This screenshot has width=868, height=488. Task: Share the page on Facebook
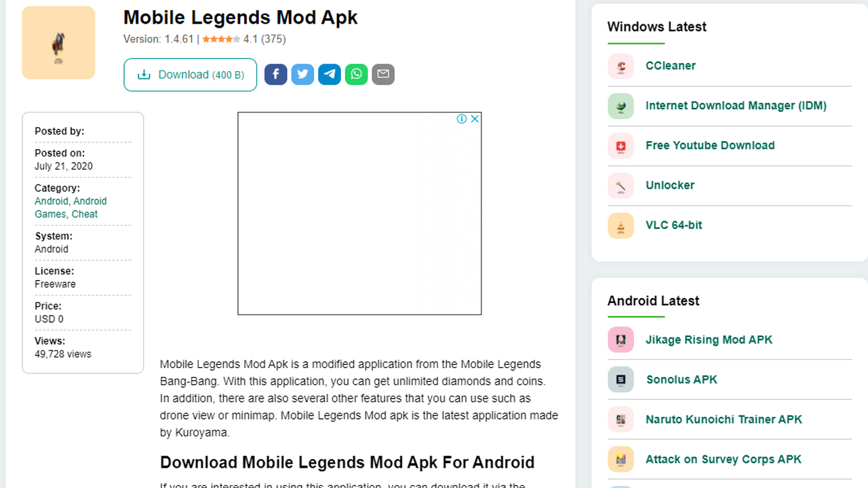(275, 75)
